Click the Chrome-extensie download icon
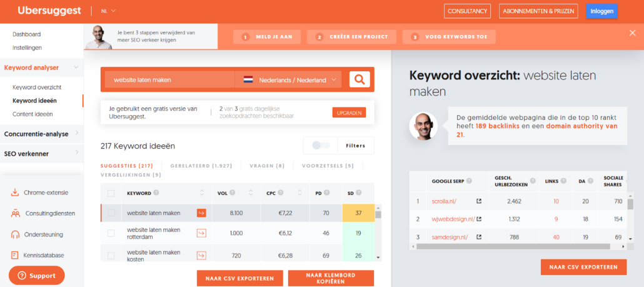The width and height of the screenshot is (644, 287). [x=15, y=193]
